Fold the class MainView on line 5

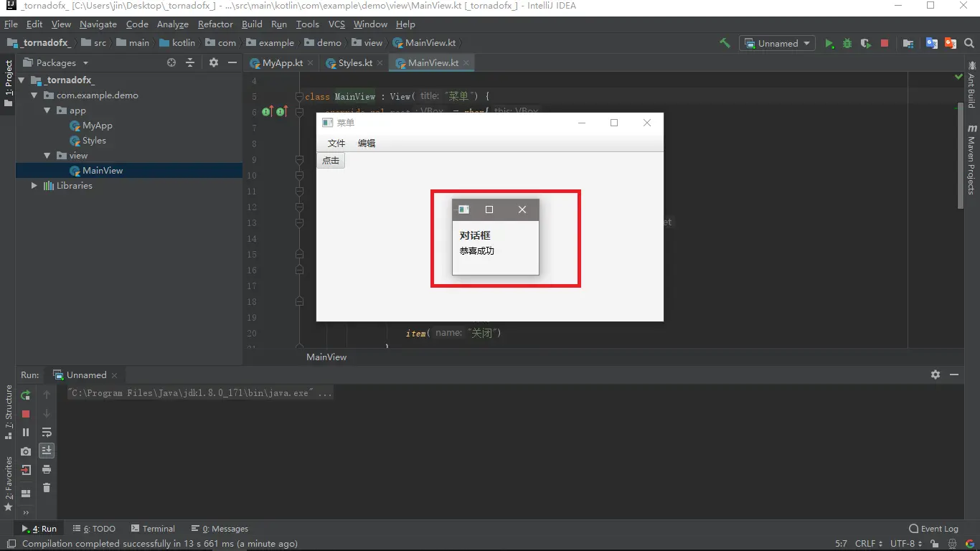299,96
